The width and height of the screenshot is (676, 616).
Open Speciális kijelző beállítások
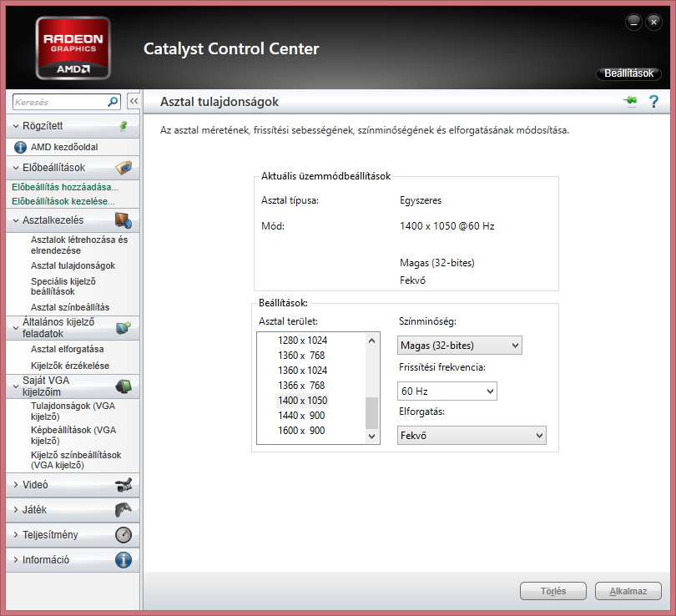[63, 286]
